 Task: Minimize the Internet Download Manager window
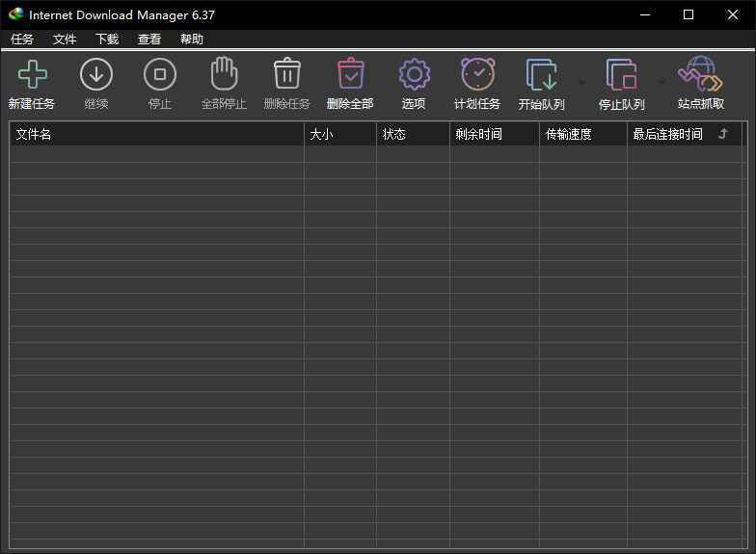pos(645,15)
